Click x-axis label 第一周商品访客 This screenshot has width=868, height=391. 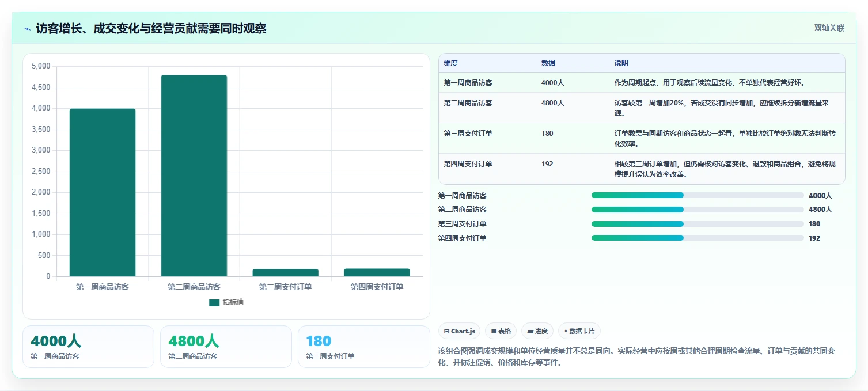(x=103, y=287)
